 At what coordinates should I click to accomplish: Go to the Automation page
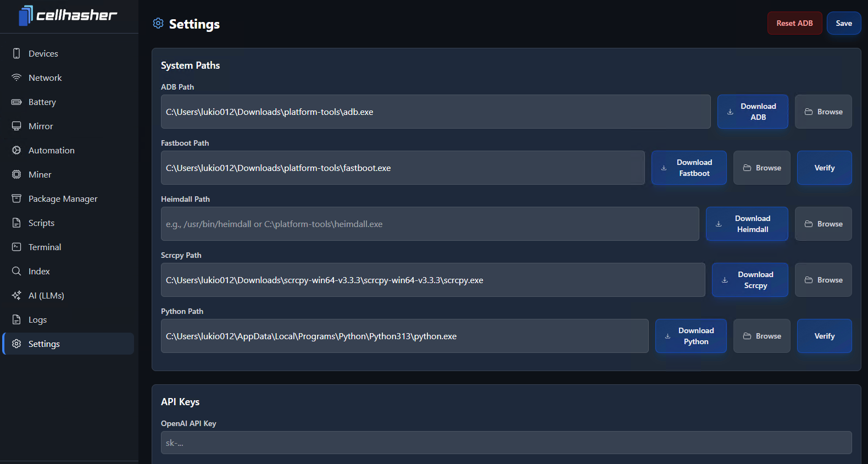tap(51, 150)
